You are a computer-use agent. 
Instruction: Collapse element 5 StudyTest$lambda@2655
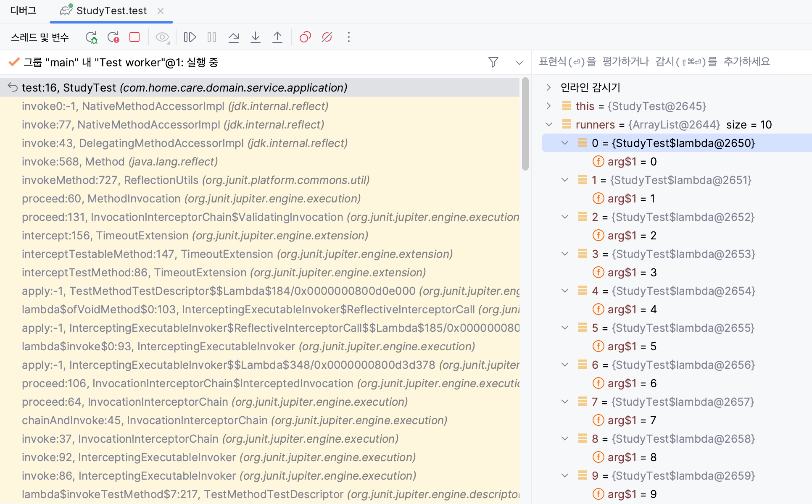[x=565, y=328]
